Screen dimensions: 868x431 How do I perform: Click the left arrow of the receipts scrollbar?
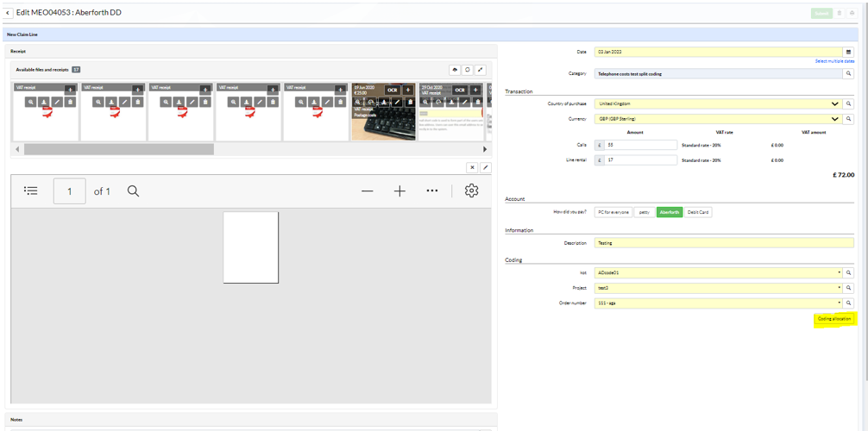tap(16, 149)
